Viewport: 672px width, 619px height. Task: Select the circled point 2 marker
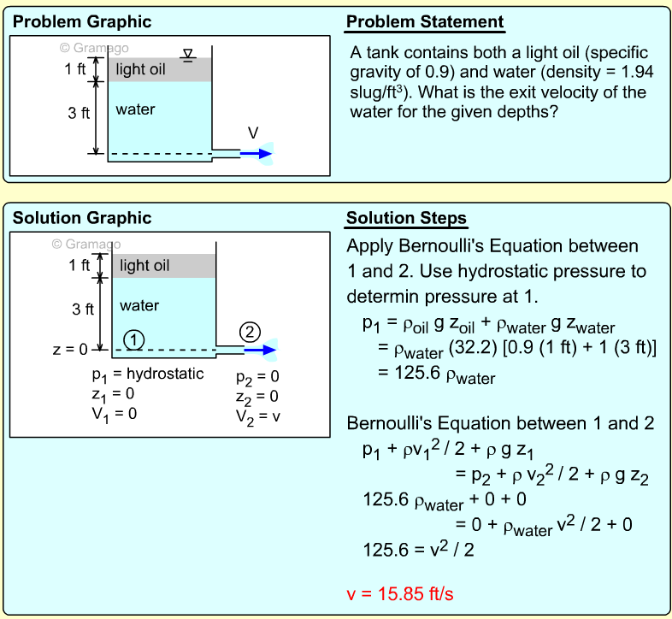(x=248, y=332)
